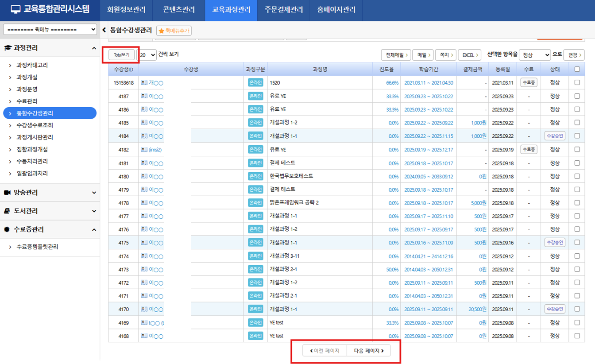595x364 pixels.
Task: Open 수강생수료조회 in the sidebar
Action: [35, 125]
